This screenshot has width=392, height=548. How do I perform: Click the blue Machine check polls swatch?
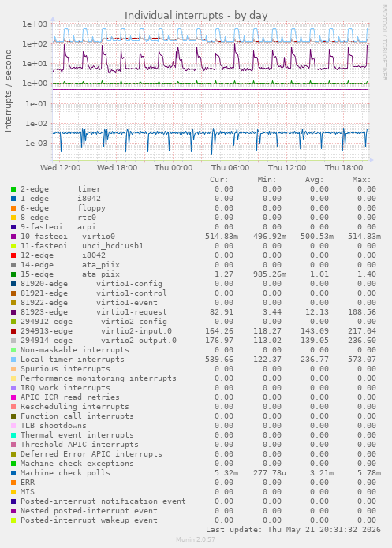[13, 473]
